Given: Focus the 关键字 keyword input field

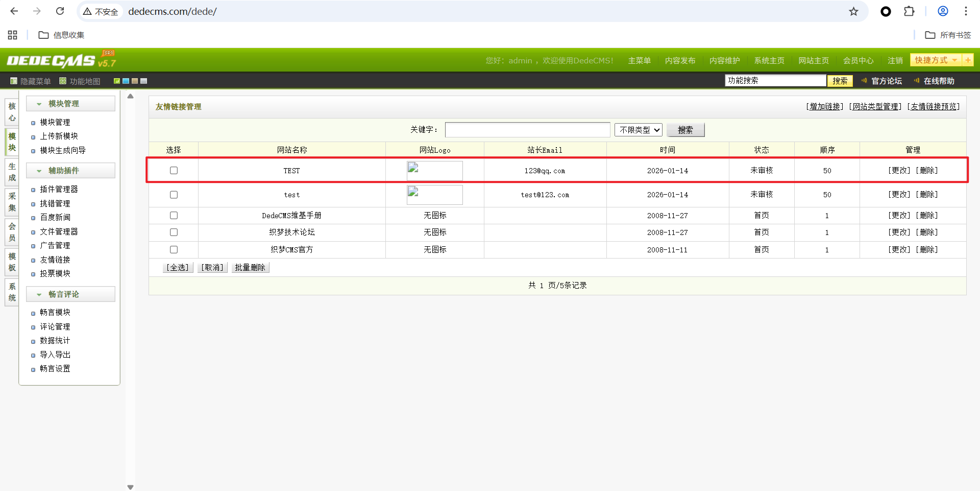Looking at the screenshot, I should 528,130.
